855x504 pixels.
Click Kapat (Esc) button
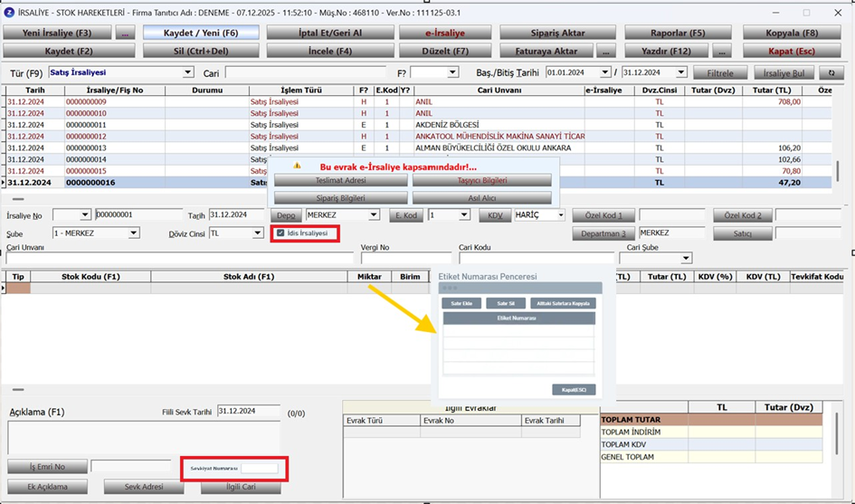click(792, 52)
